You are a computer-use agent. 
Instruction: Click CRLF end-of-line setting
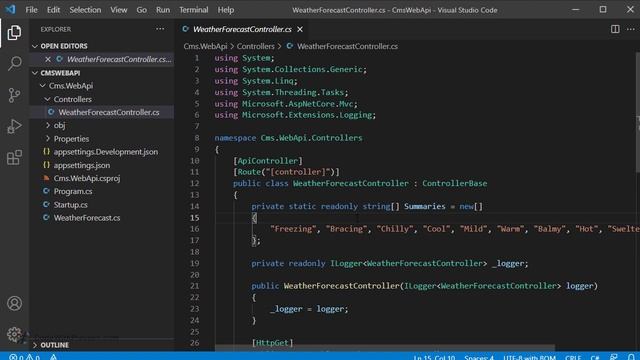pos(573,357)
